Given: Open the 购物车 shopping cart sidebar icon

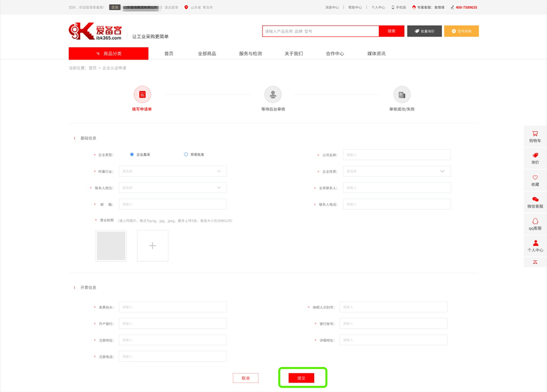Looking at the screenshot, I should 535,133.
